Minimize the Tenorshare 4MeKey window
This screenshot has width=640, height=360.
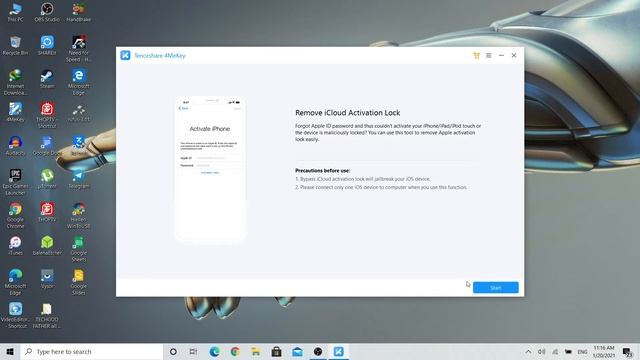click(501, 56)
